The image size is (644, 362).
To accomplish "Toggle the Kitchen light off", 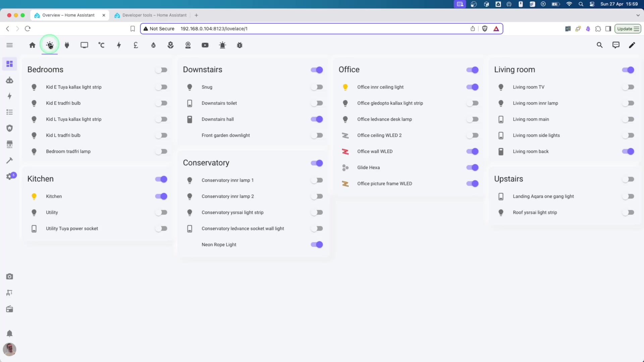I will pos(161,196).
